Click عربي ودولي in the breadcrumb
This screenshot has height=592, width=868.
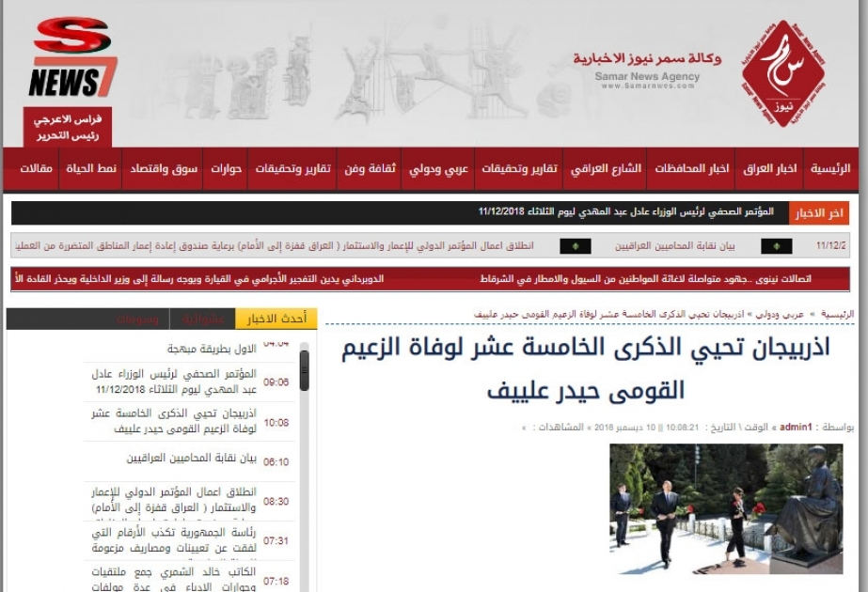[779, 314]
